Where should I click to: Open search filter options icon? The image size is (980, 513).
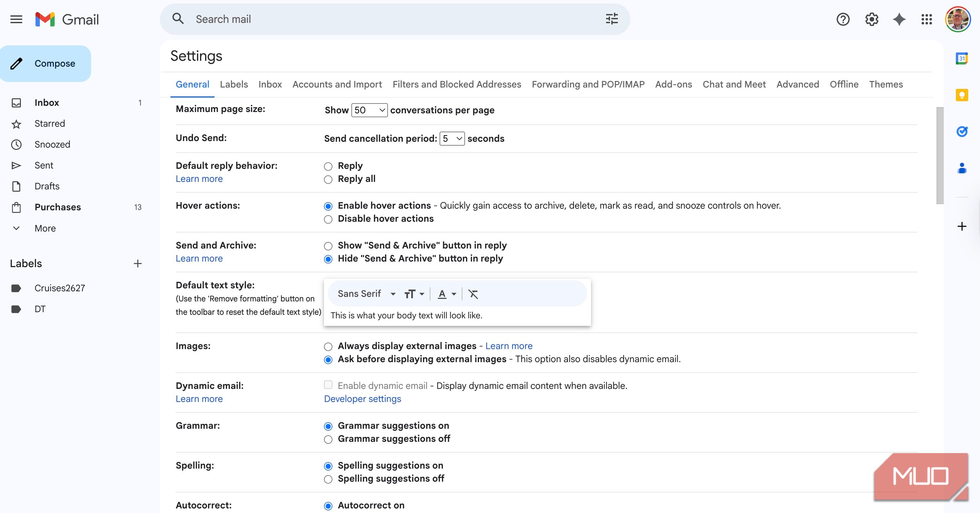point(612,19)
